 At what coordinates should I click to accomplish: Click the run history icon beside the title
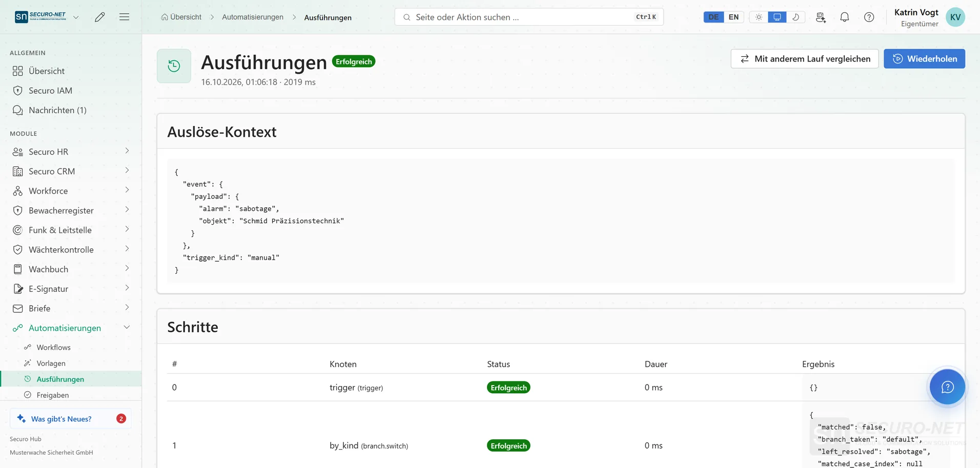(174, 66)
